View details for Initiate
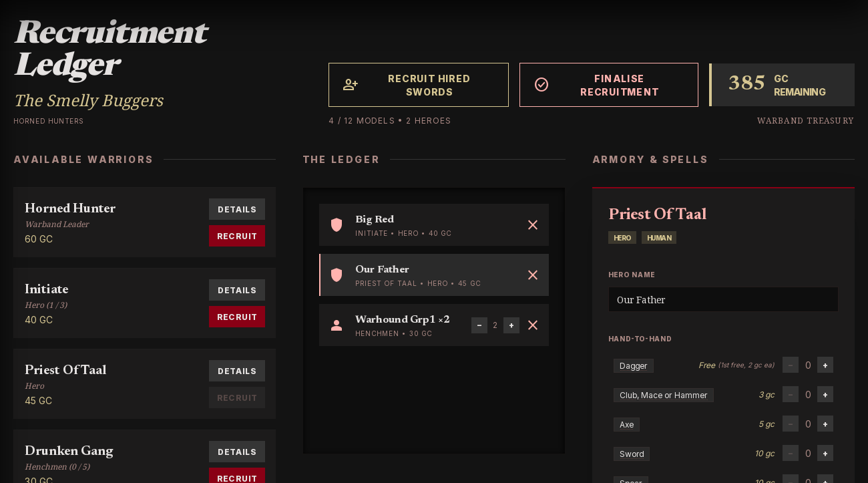The image size is (868, 483). [237, 290]
